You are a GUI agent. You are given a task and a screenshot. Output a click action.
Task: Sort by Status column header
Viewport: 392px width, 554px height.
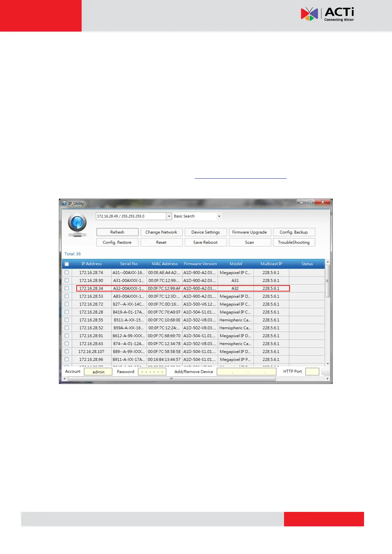[307, 264]
